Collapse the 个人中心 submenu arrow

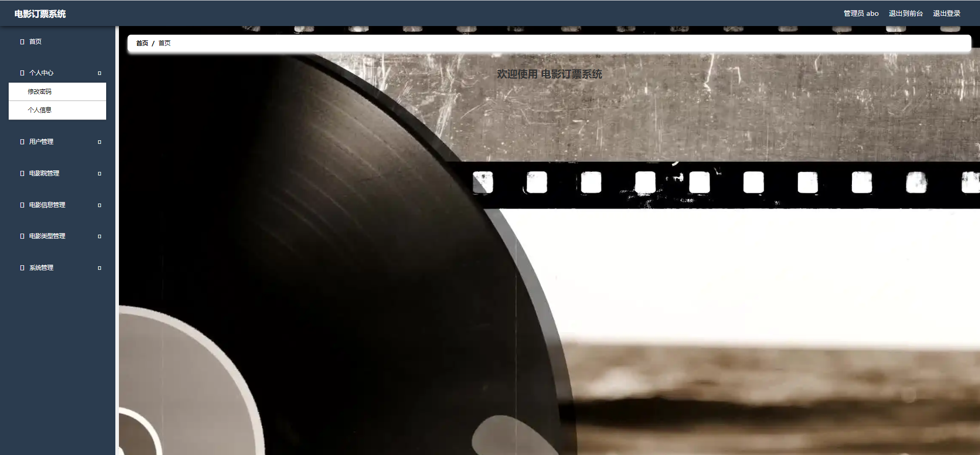(x=100, y=73)
